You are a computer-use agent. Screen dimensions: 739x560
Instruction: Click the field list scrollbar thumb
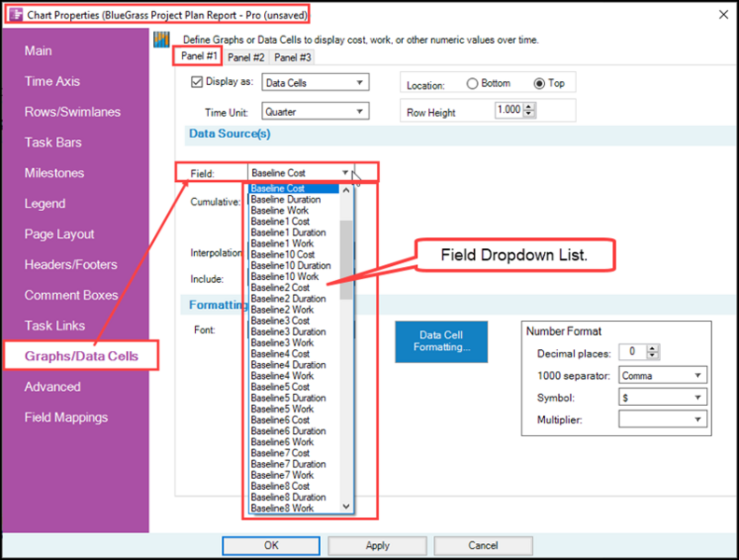[x=346, y=259]
